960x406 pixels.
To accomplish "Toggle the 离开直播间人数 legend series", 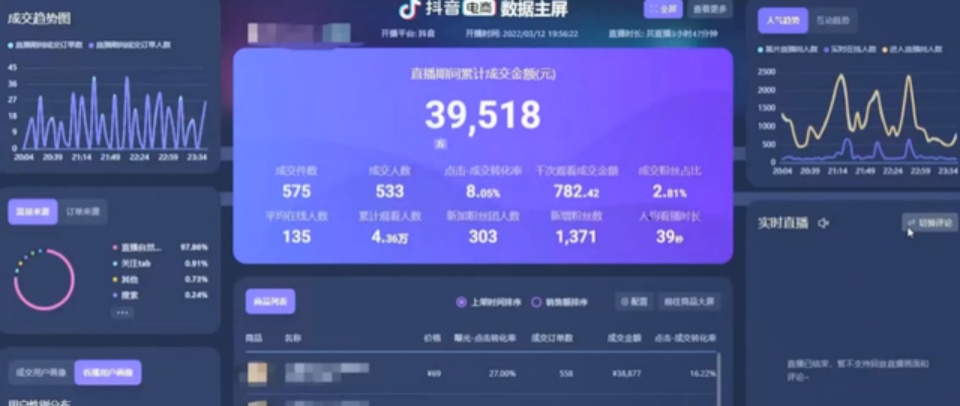I will point(787,50).
